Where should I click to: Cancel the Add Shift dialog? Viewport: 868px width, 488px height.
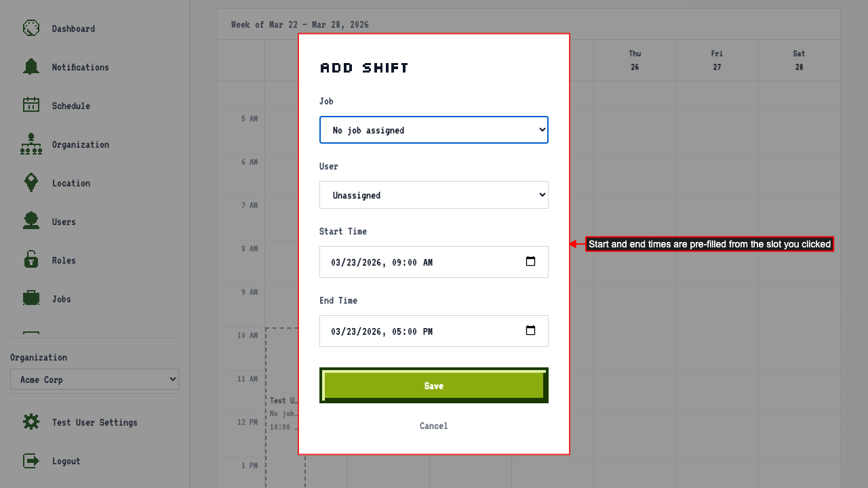tap(434, 426)
